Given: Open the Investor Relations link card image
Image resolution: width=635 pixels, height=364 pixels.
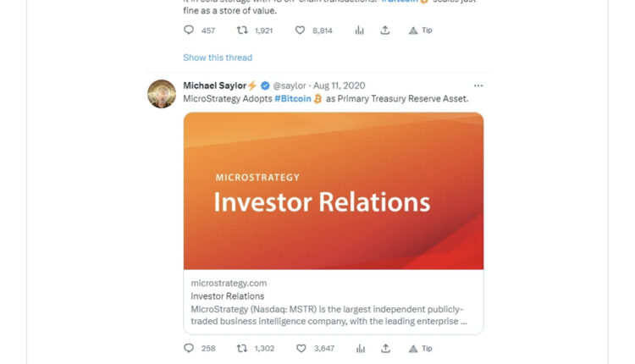Looking at the screenshot, I should (x=334, y=190).
